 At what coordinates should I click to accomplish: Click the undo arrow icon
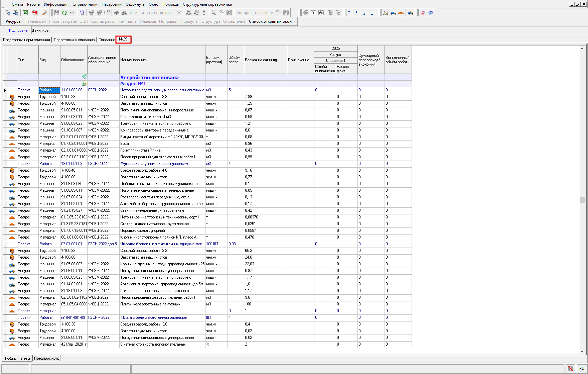tap(72, 13)
